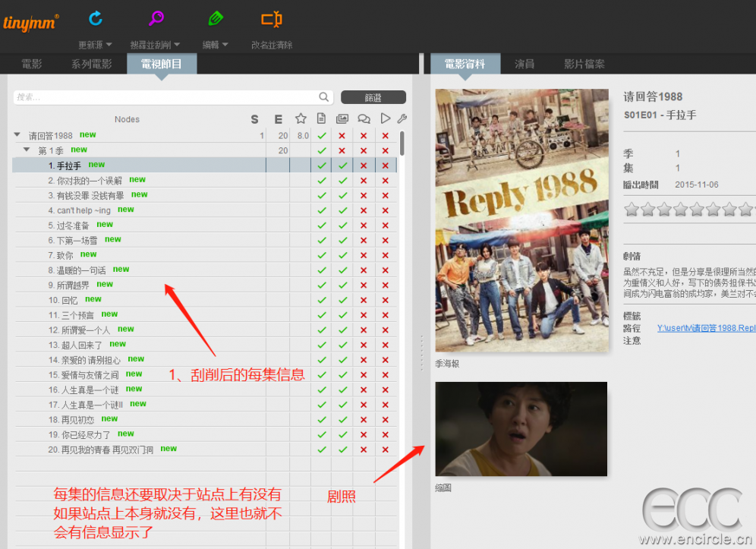Click green NFO check for episode 10. 回忆
This screenshot has height=549, width=756.
pos(322,300)
